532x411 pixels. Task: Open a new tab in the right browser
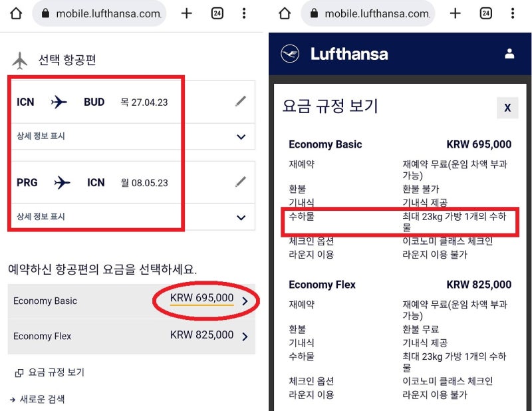456,13
